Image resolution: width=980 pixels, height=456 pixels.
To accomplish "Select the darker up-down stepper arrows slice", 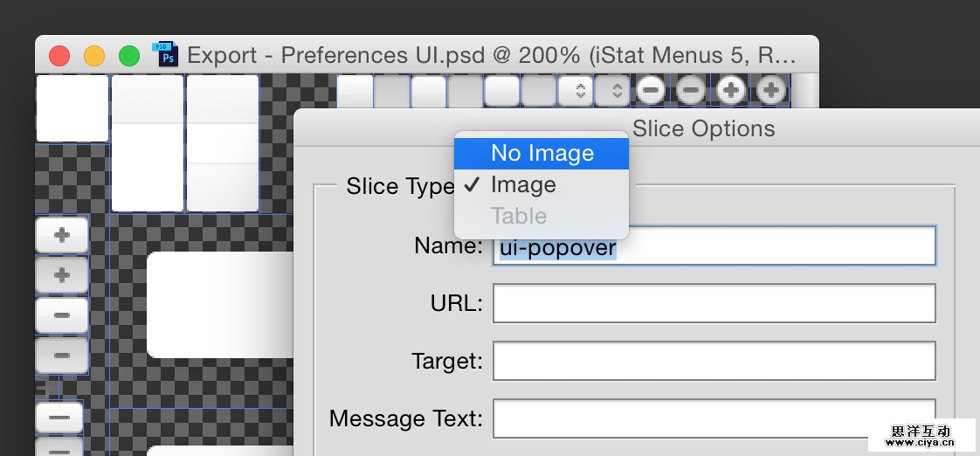I will 614,90.
